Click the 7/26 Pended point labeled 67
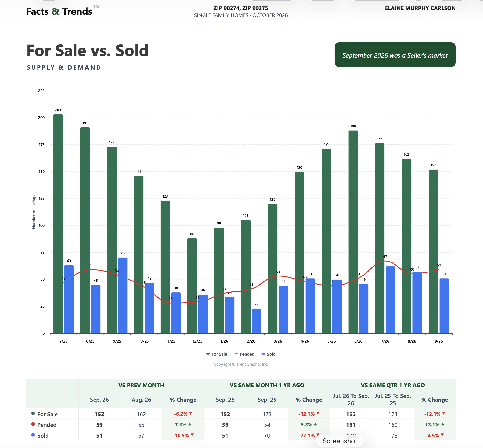Image resolution: width=483 pixels, height=448 pixels. (x=385, y=261)
